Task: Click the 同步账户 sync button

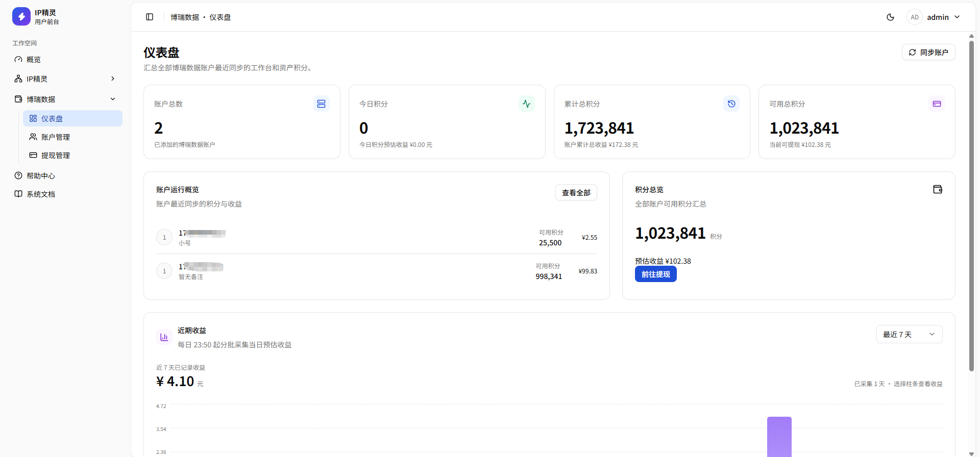Action: tap(928, 52)
